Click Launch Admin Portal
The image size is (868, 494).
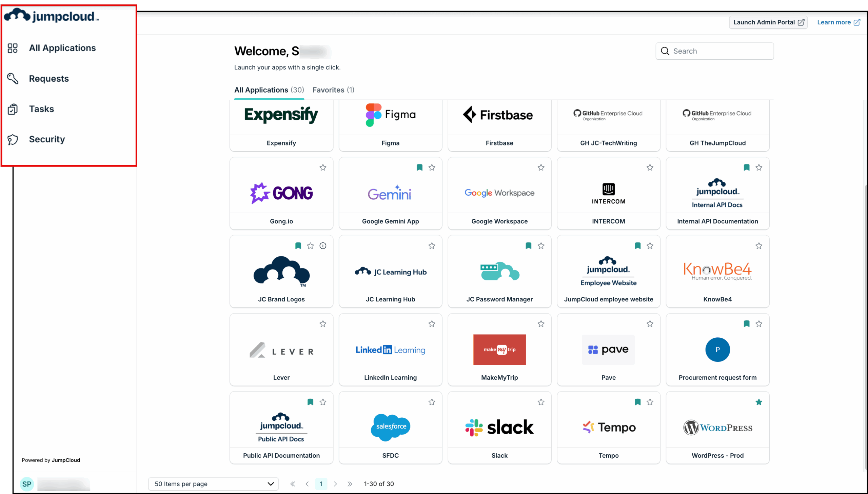[768, 22]
